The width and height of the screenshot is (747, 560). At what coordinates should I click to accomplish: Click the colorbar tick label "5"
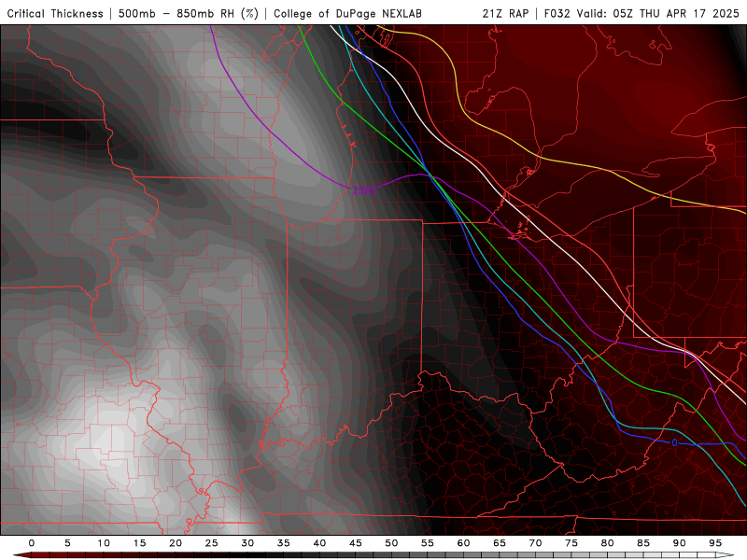pos(67,543)
